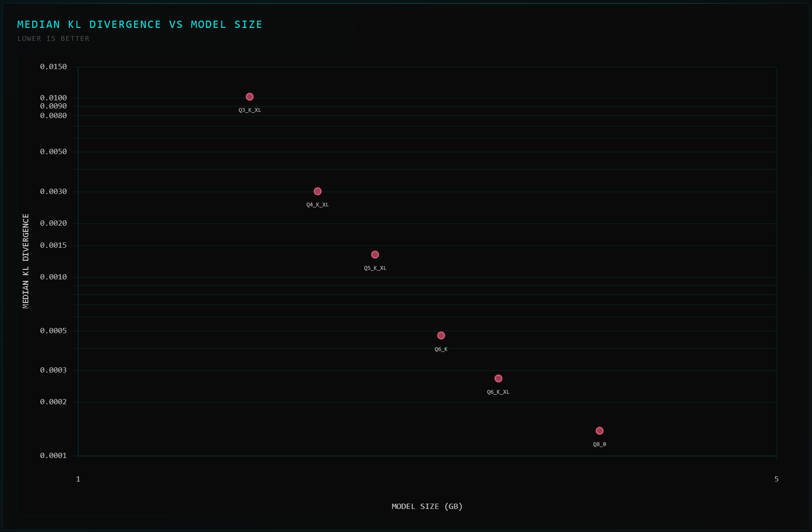Screen dimensions: 812x532
Task: Click the 'Q6_K_XL' point label text
Action: point(498,392)
